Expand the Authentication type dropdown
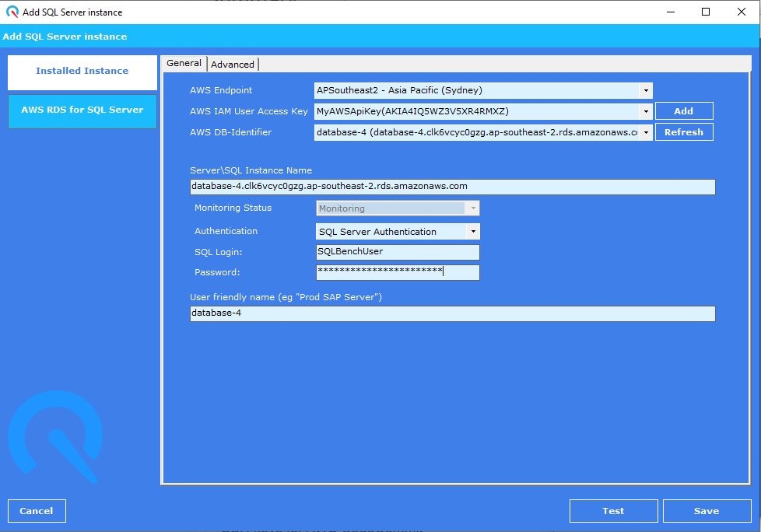 [x=472, y=232]
